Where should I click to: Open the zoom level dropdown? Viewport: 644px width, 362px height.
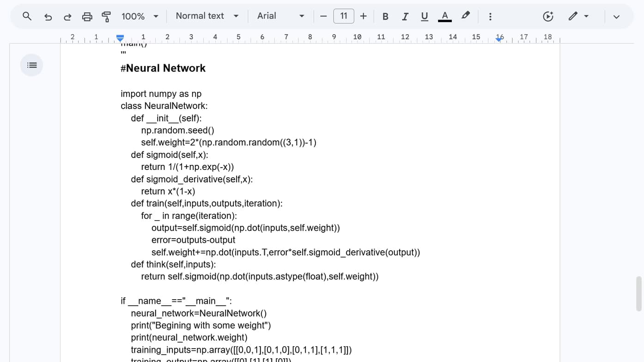click(x=140, y=15)
